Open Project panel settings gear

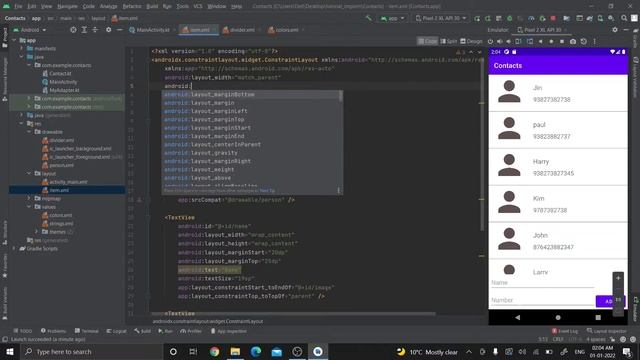[108, 30]
